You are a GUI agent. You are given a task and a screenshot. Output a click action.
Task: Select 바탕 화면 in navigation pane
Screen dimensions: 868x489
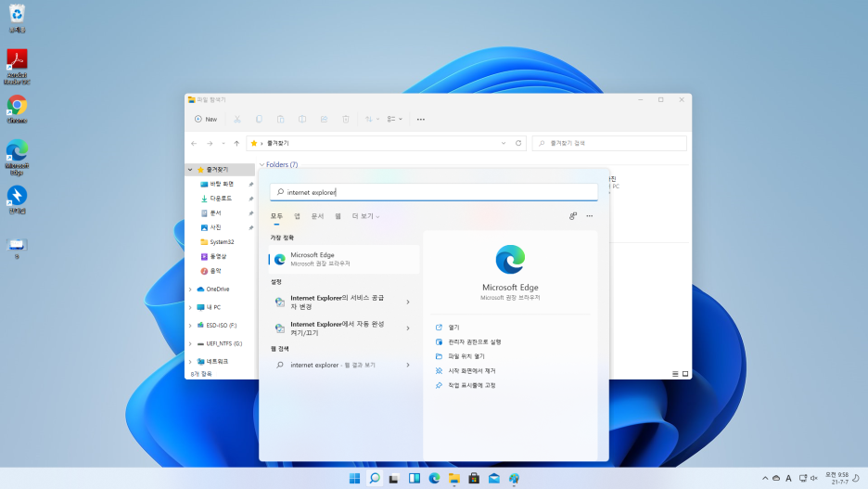pyautogui.click(x=222, y=184)
